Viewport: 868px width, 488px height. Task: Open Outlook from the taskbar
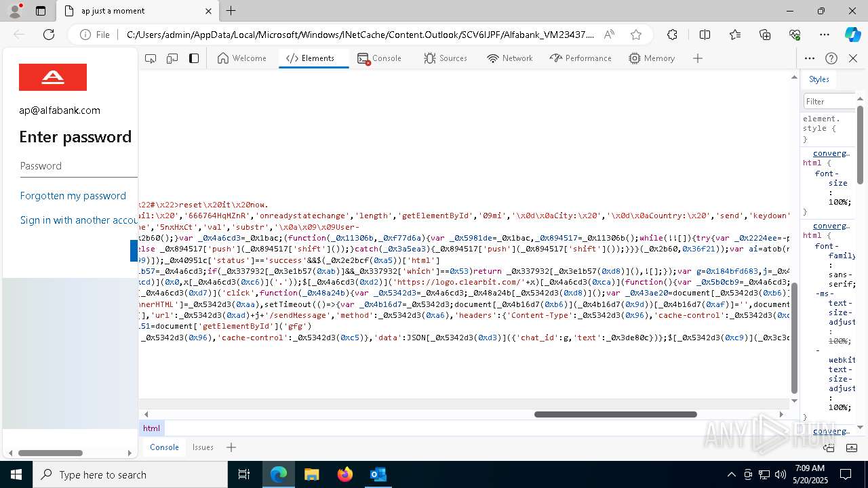(x=378, y=474)
